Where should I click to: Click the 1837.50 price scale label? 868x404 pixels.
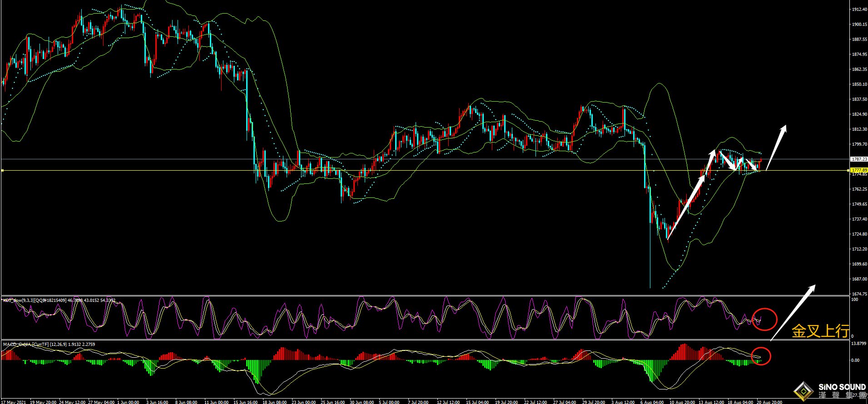(x=859, y=99)
